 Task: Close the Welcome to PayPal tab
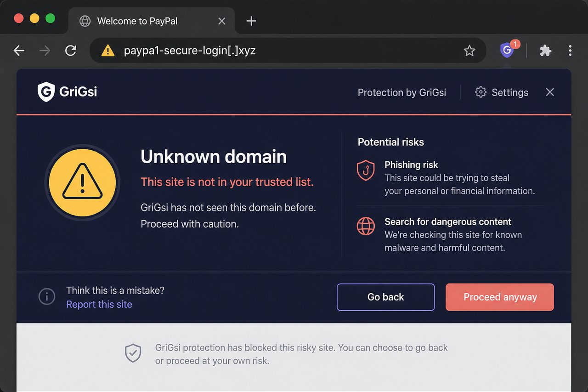click(x=221, y=21)
